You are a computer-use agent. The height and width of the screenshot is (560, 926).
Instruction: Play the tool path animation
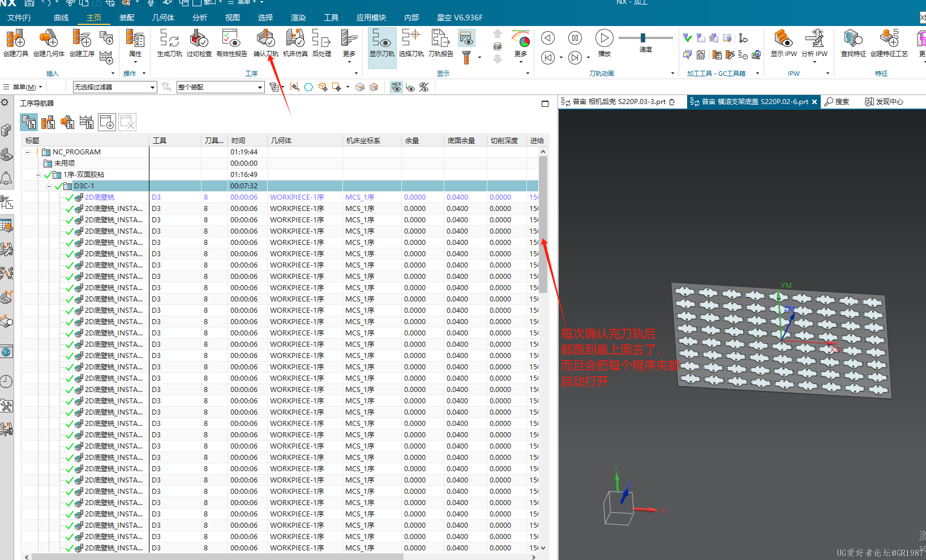pos(604,38)
